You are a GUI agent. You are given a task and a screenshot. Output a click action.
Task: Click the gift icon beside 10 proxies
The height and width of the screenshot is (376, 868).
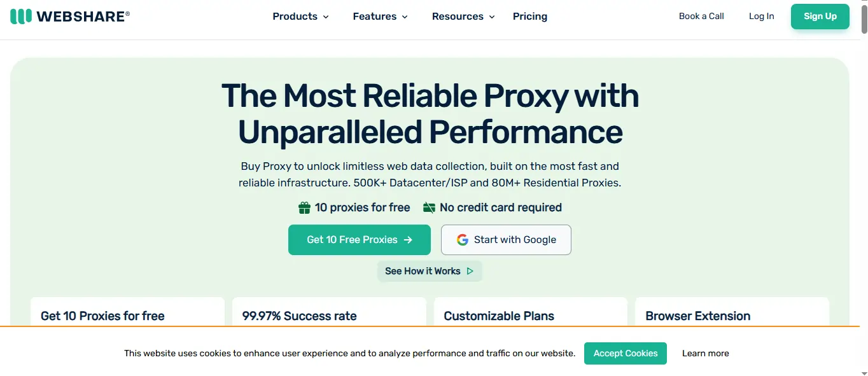(x=304, y=207)
